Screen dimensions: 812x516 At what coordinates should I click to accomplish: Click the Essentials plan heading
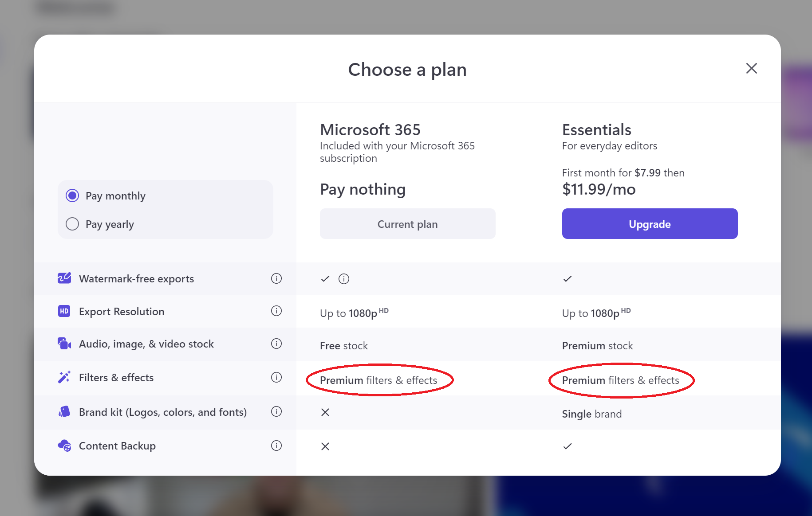click(596, 130)
